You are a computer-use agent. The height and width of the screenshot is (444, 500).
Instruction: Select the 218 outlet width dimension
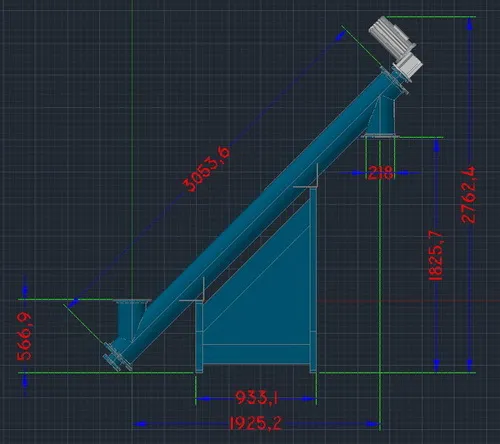click(x=380, y=173)
